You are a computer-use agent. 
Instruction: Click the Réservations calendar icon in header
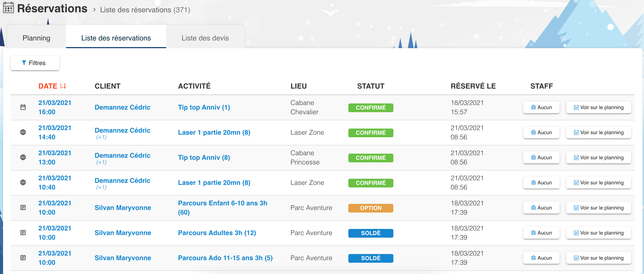tap(8, 8)
